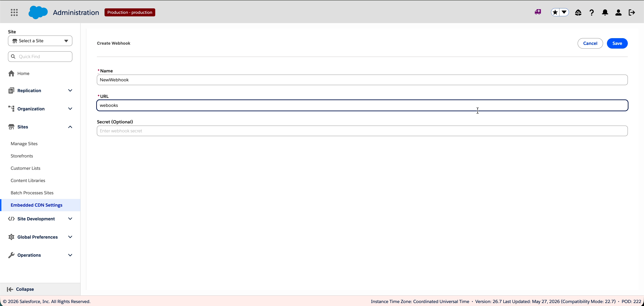Screen dimensions: 644x306
Task: Click the copyright Salesforce footer text
Action: pyautogui.click(x=47, y=302)
